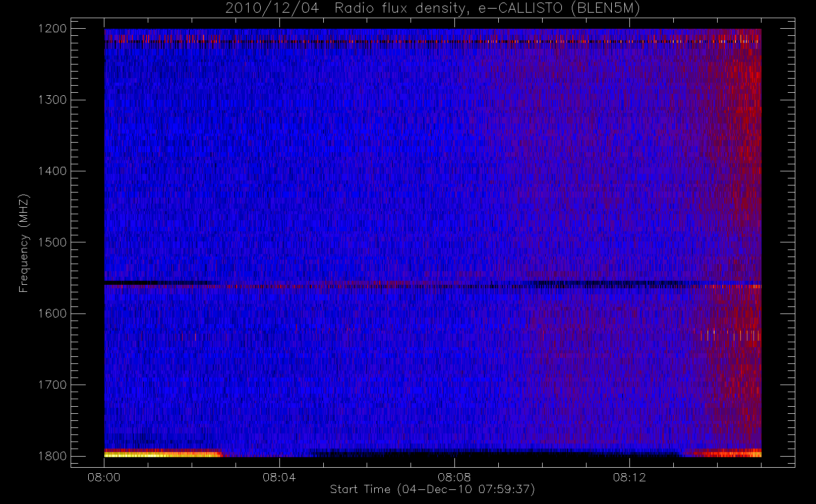Click the 08:00 time tick label
816x504 pixels.
click(x=104, y=477)
